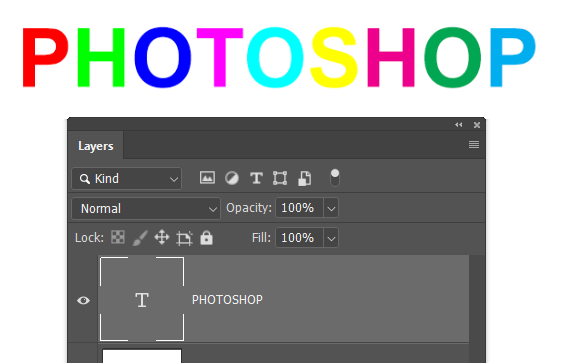Image resolution: width=570 pixels, height=363 pixels.
Task: Hide the PHOTOSHOP text layer
Action: pos(83,300)
